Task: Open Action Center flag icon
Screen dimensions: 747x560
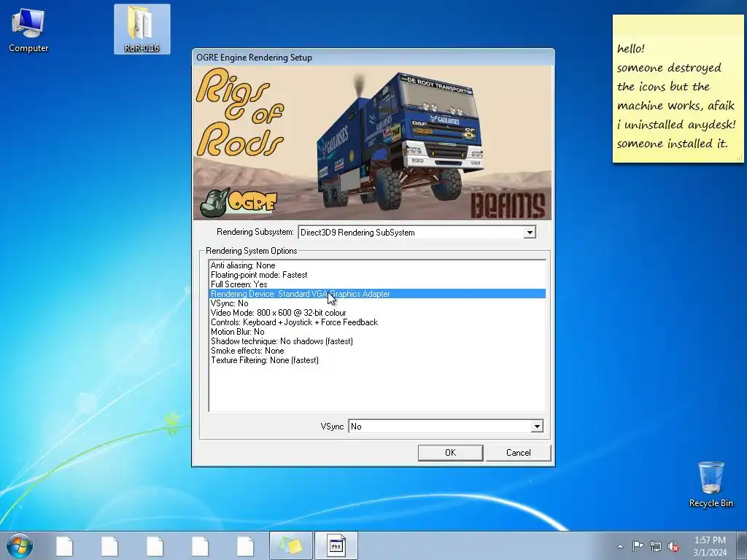Action: point(638,546)
